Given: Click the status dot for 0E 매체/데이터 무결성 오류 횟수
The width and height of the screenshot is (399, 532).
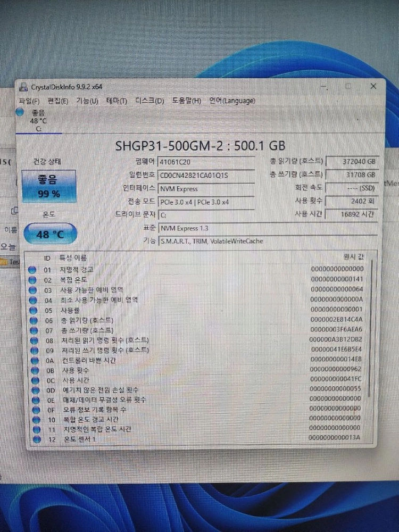Looking at the screenshot, I should 36,401.
